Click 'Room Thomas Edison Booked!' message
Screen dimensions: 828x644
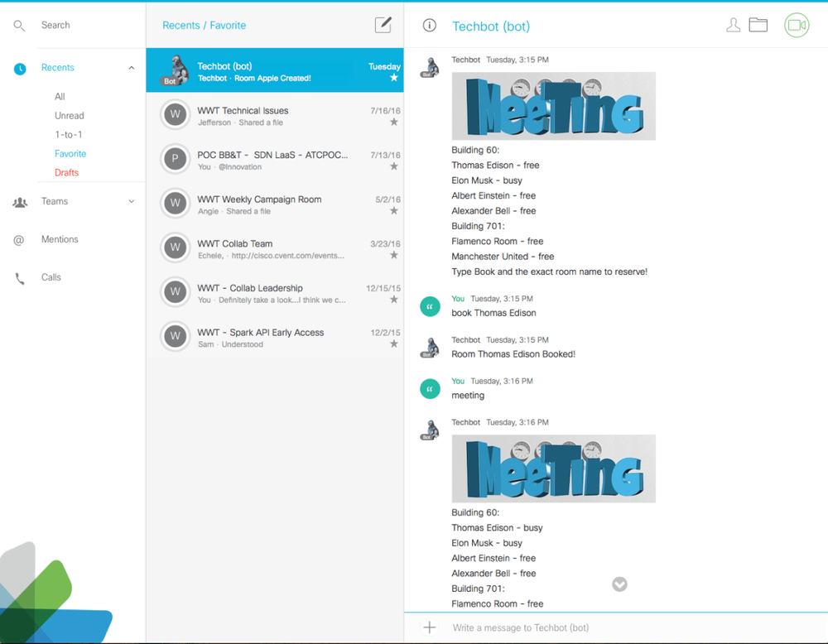point(513,354)
